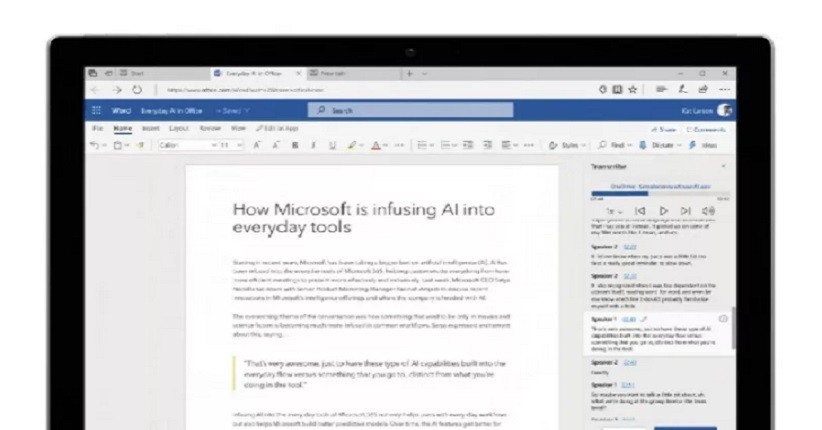Click the text highlight color pen icon
The width and height of the screenshot is (822, 430).
352,145
